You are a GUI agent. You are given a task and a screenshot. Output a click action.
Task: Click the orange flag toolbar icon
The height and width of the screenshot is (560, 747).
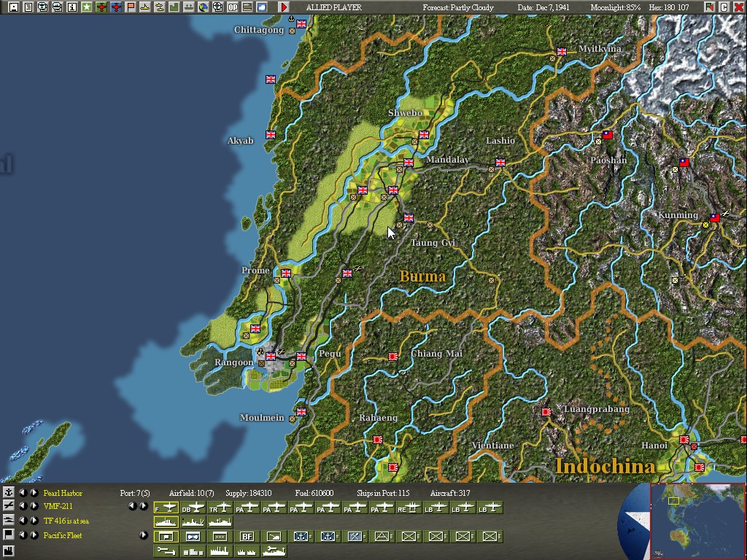(x=131, y=7)
